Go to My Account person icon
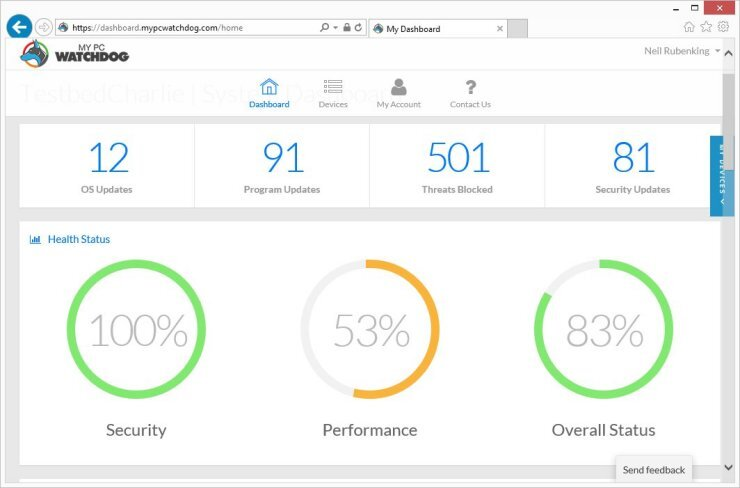The height and width of the screenshot is (488, 740). click(398, 88)
